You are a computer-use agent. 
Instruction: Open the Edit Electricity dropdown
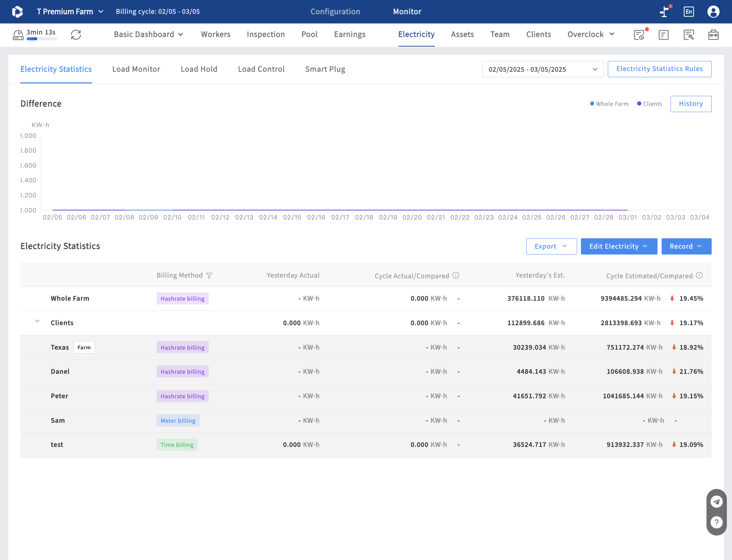click(619, 247)
